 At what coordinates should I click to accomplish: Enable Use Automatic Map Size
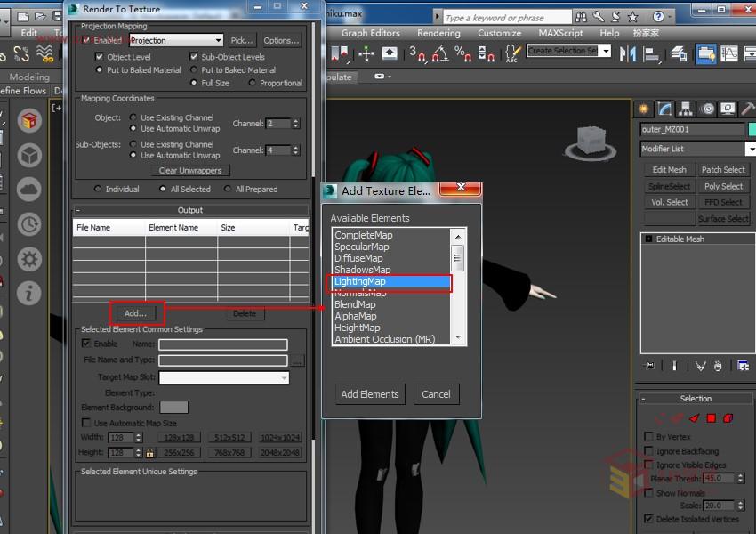coord(86,423)
